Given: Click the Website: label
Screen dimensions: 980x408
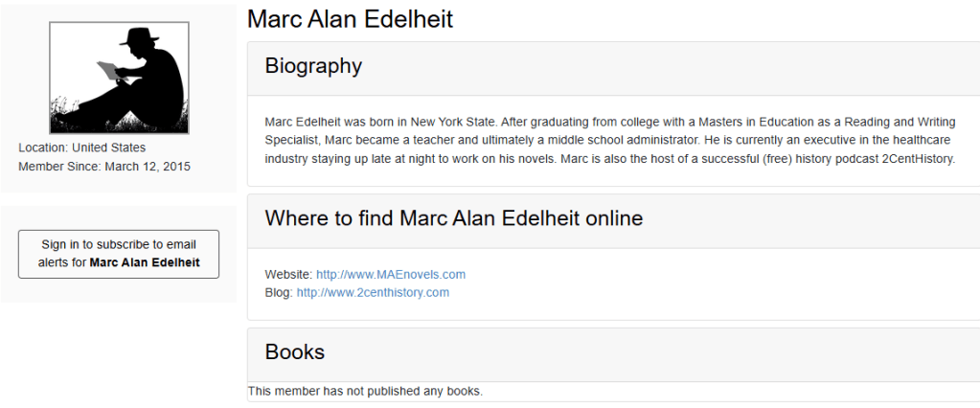Looking at the screenshot, I should (288, 275).
